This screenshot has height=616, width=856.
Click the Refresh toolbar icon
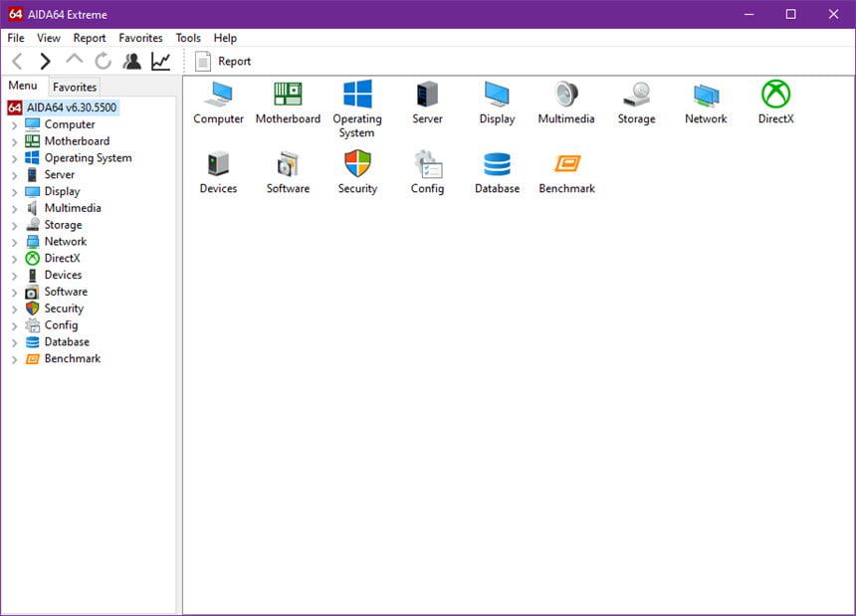click(103, 61)
